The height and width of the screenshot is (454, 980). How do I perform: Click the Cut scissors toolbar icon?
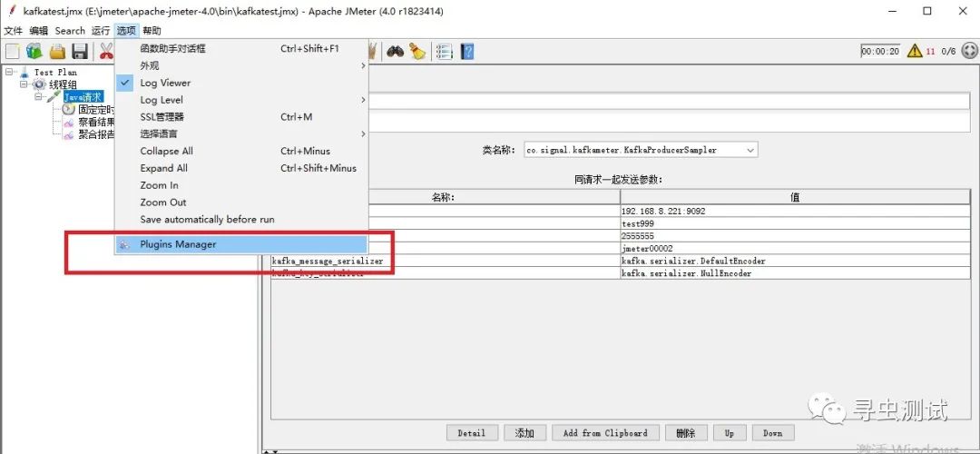[x=106, y=51]
